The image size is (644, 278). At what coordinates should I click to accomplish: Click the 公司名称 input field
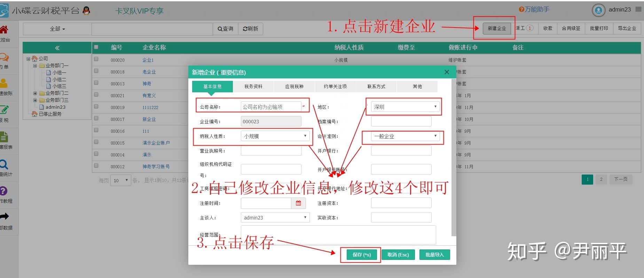[271, 107]
